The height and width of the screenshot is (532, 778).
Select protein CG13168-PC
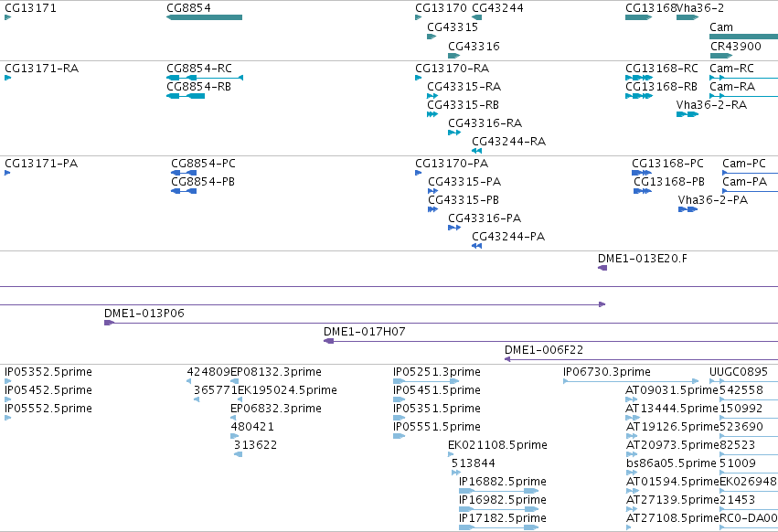pos(667,164)
